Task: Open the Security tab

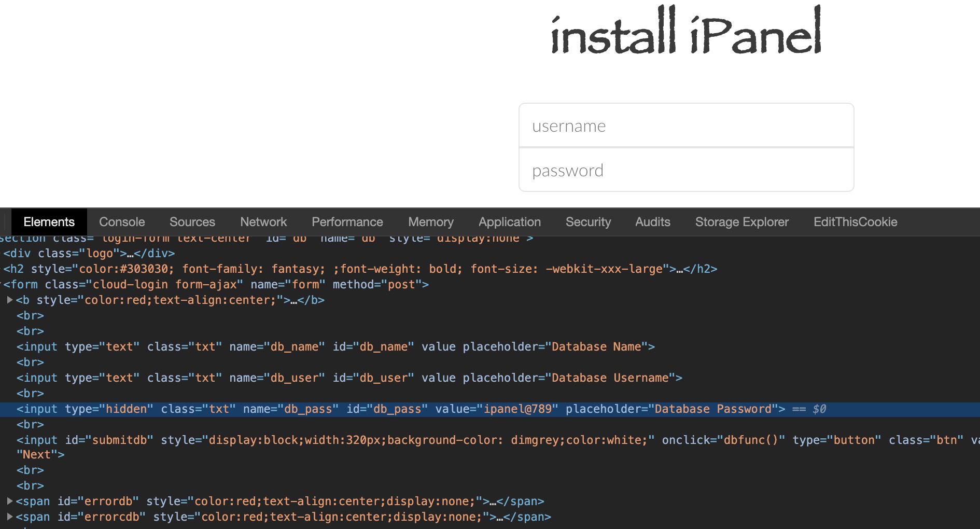Action: click(588, 222)
